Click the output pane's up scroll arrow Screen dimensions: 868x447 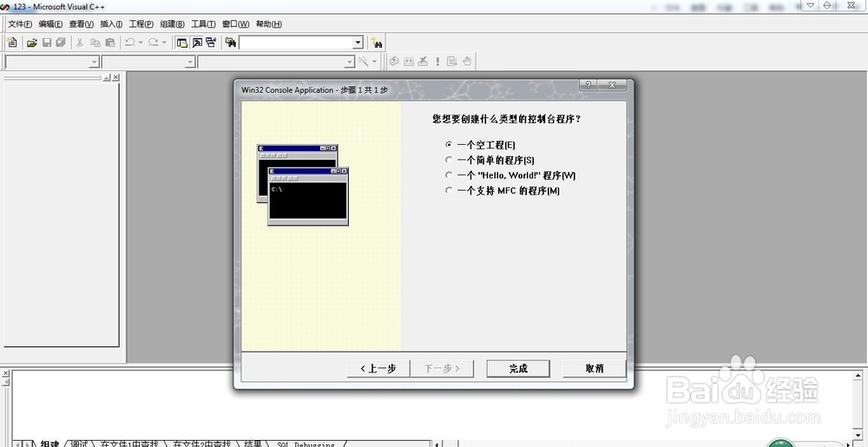tap(858, 376)
